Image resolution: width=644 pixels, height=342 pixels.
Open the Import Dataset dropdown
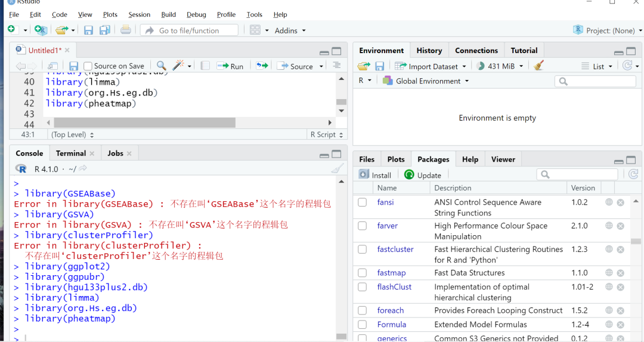431,66
